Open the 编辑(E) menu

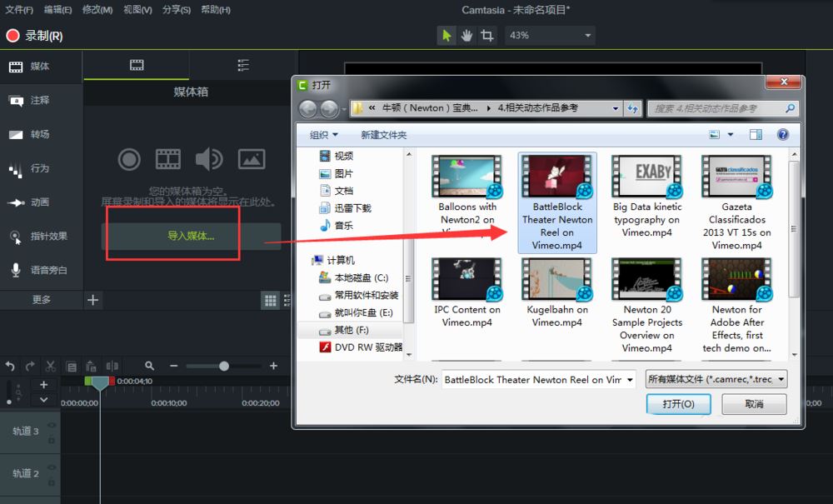point(58,9)
